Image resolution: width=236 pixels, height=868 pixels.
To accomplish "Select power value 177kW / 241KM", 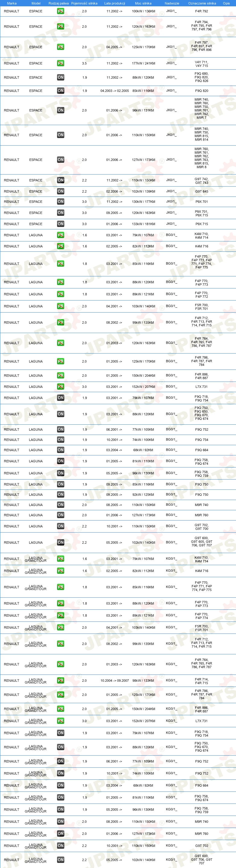I will [143, 63].
